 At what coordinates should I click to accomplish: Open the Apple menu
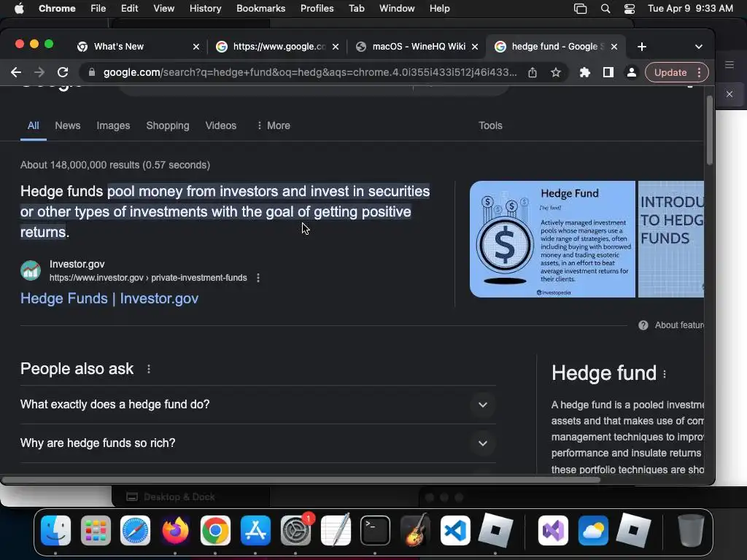pos(19,9)
